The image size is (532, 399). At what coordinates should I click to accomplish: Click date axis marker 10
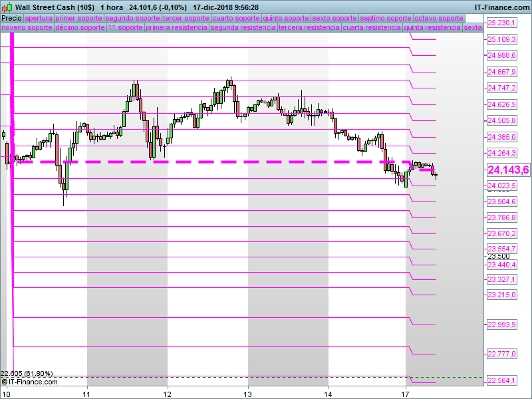point(7,394)
